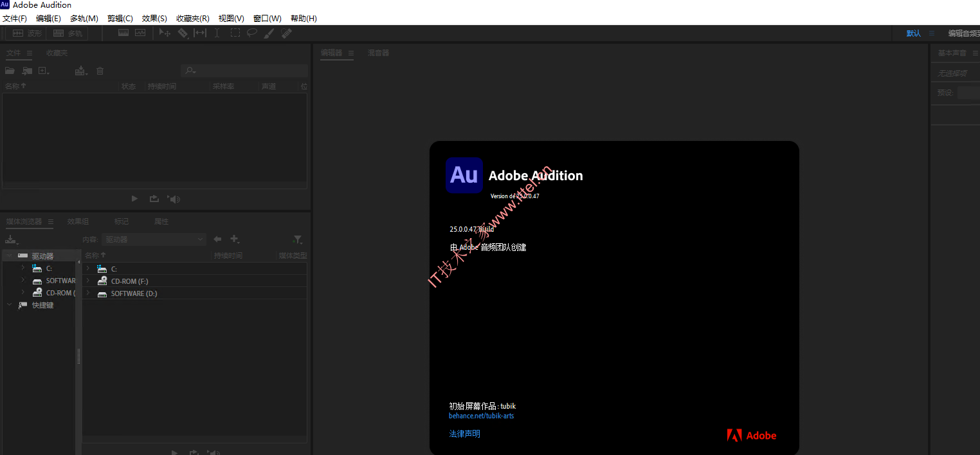This screenshot has width=980, height=455.
Task: Sort files by 采样率 column header
Action: [x=223, y=86]
